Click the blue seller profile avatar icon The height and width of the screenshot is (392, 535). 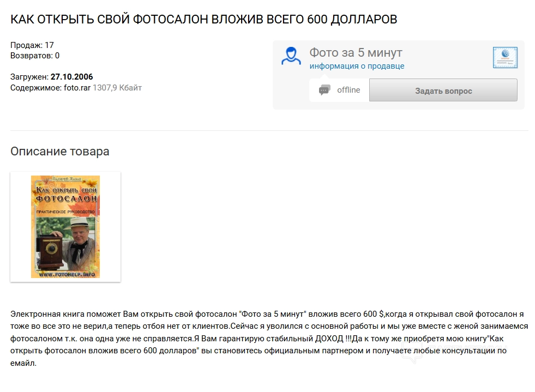291,56
